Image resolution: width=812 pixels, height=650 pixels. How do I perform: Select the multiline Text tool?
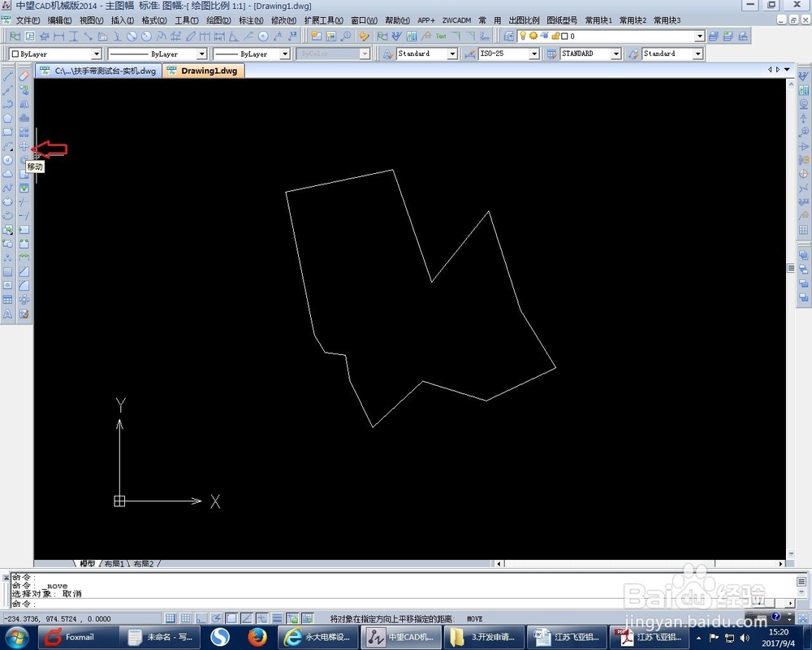pos(8,314)
